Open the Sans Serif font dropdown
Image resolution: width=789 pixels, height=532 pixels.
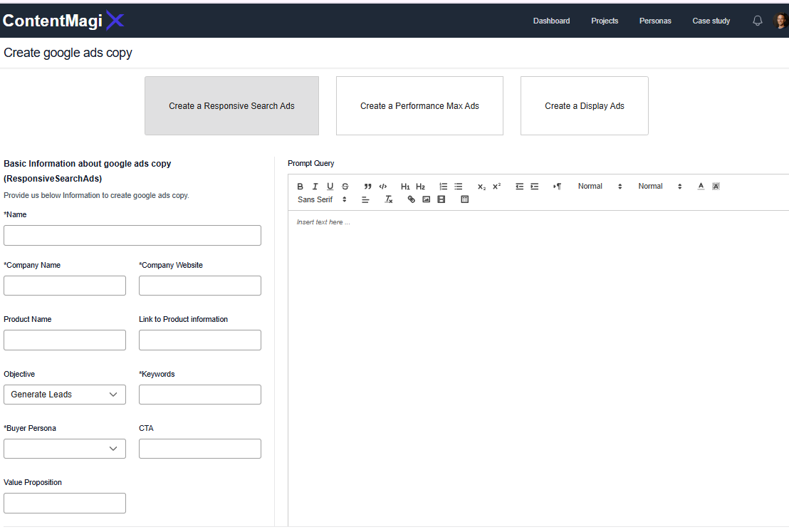click(x=322, y=200)
